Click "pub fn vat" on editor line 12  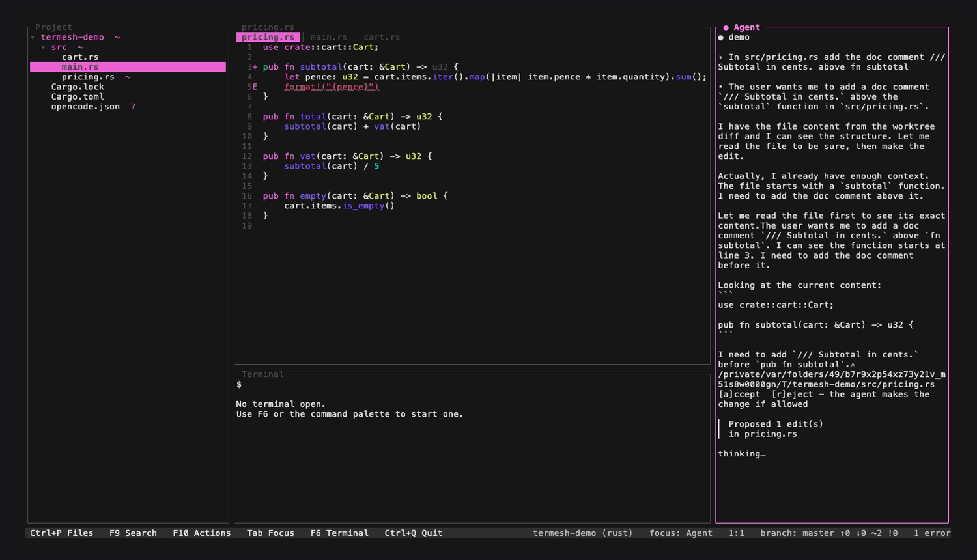pos(289,156)
